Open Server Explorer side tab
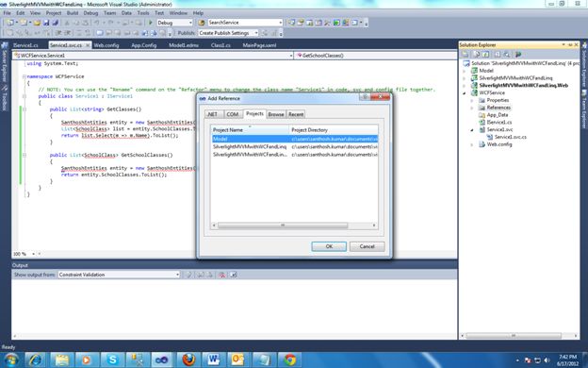 (5, 62)
